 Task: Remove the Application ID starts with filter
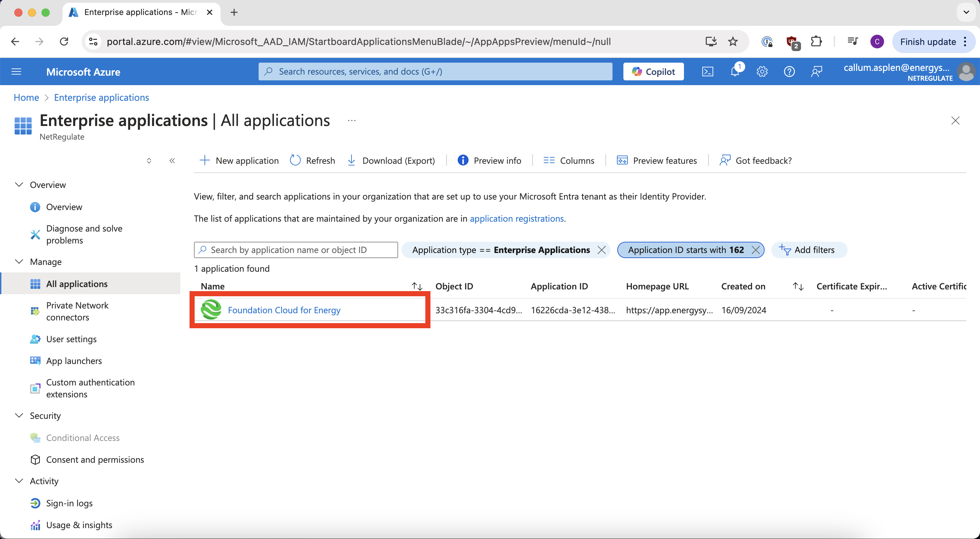pyautogui.click(x=756, y=250)
